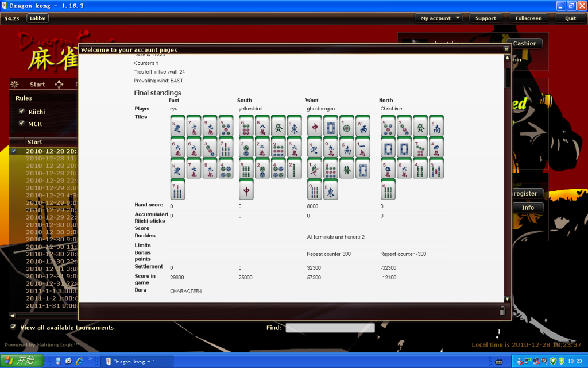This screenshot has height=368, width=588.
Task: Click yellowbird's green dragon tile
Action: tap(278, 126)
